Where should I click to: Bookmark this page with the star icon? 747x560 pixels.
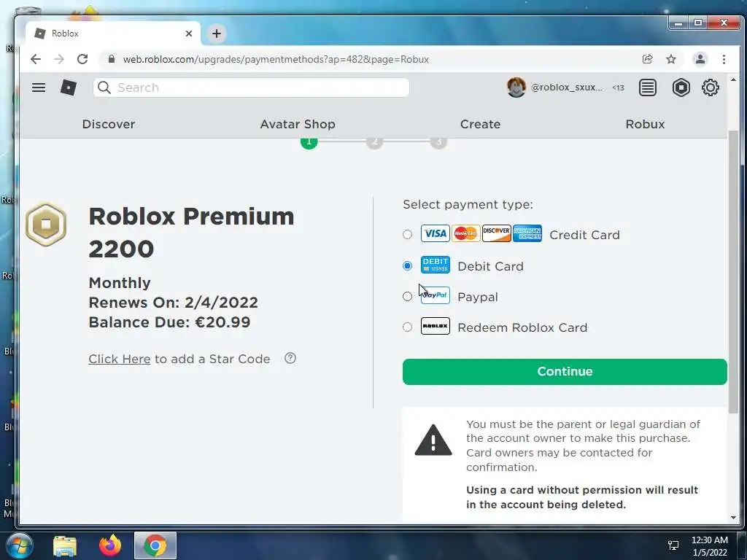coord(671,59)
